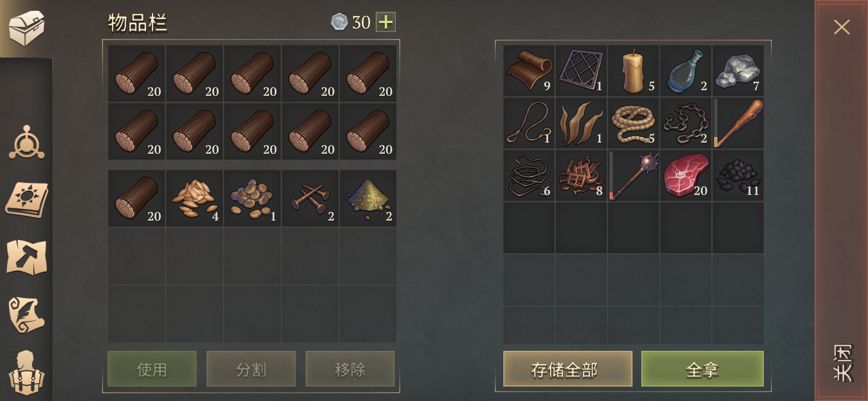This screenshot has width=868, height=401.
Task: Select the grain seeds item stack
Action: click(194, 198)
